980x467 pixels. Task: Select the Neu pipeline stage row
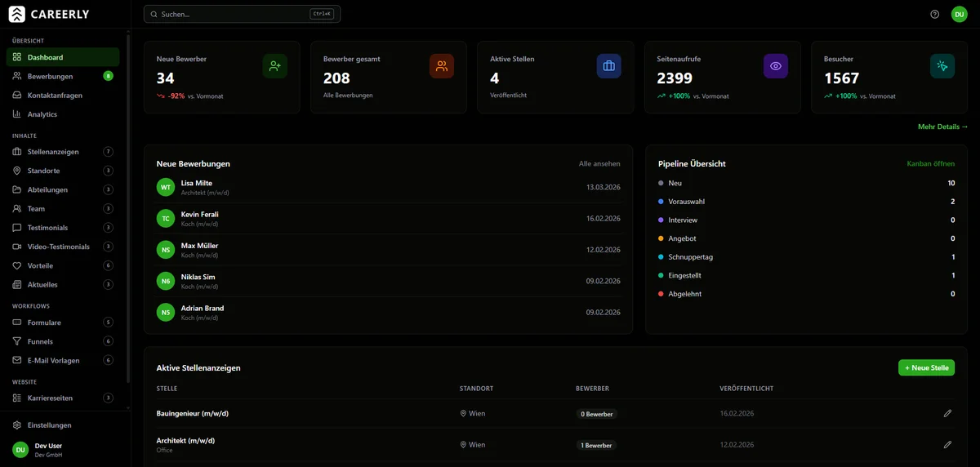click(x=806, y=183)
